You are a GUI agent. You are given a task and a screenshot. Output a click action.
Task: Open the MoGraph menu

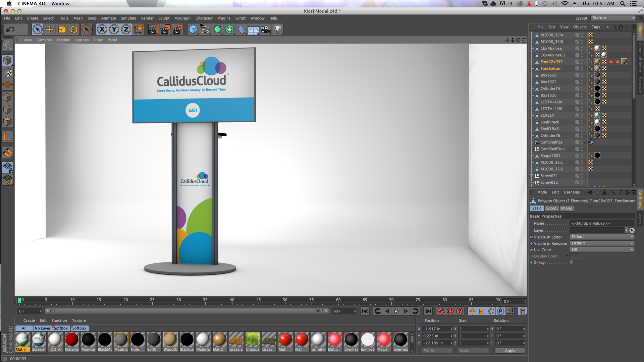pos(182,18)
